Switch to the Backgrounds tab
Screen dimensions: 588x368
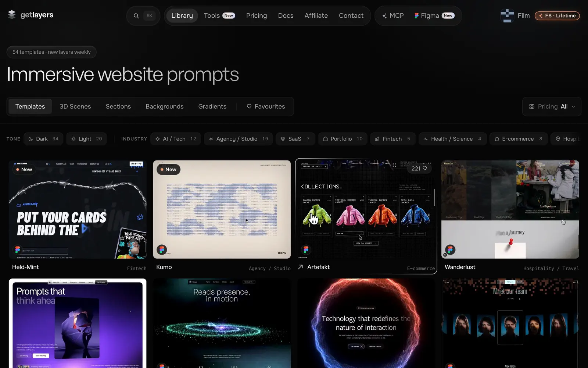(165, 106)
